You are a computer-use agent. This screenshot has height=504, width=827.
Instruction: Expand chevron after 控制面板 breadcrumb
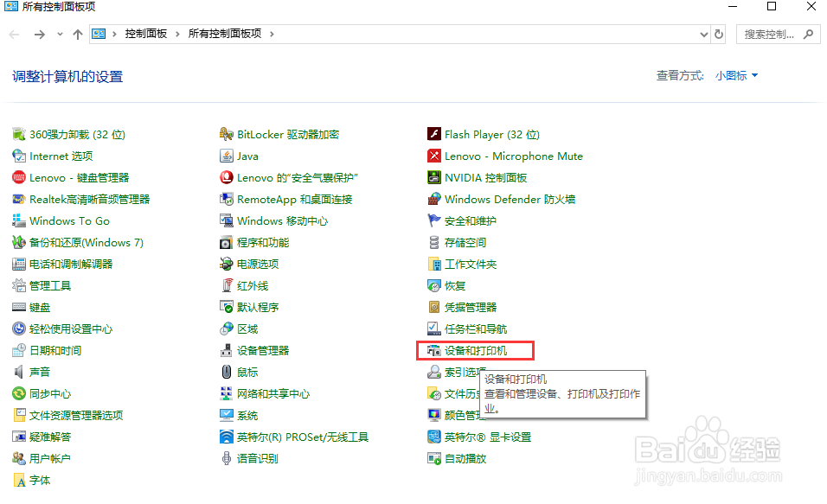click(x=177, y=35)
